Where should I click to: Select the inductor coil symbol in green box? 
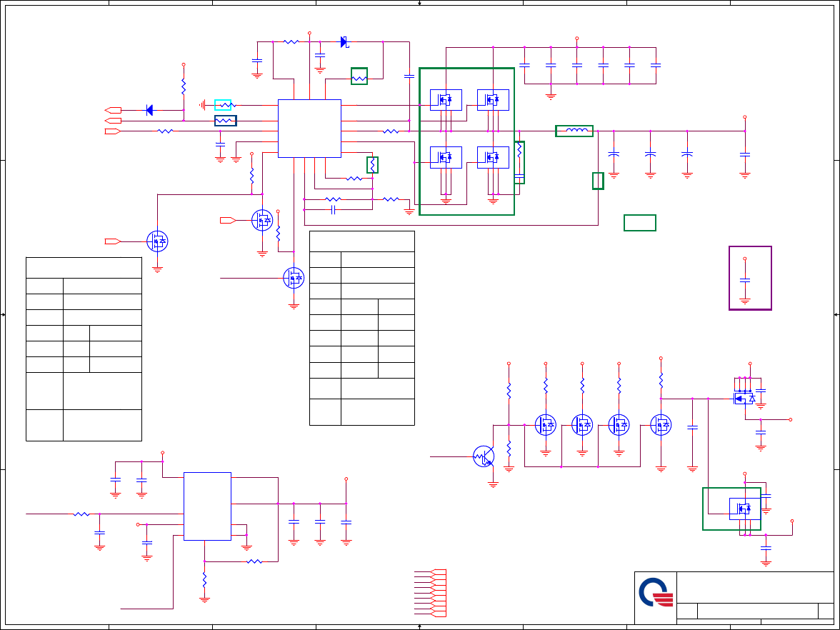[x=577, y=131]
